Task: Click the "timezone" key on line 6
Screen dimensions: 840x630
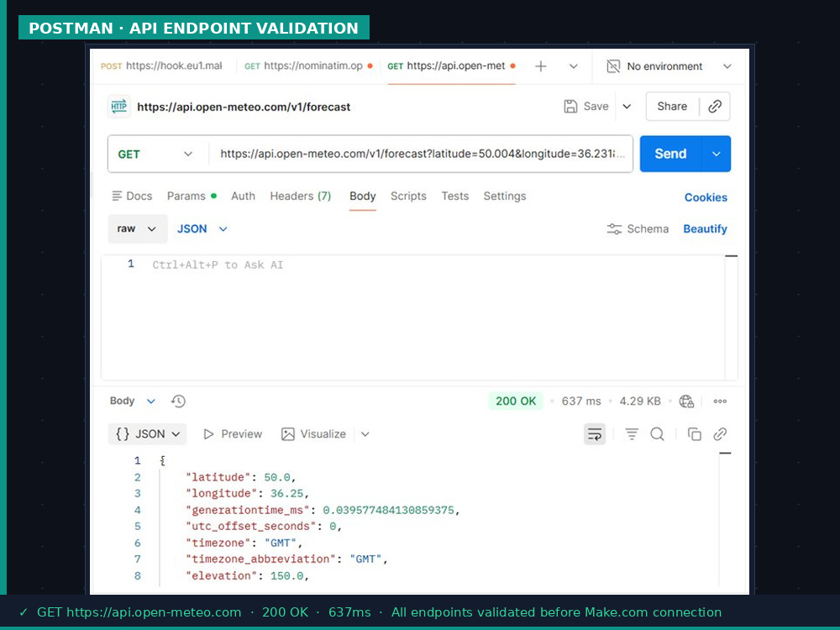Action: (218, 543)
